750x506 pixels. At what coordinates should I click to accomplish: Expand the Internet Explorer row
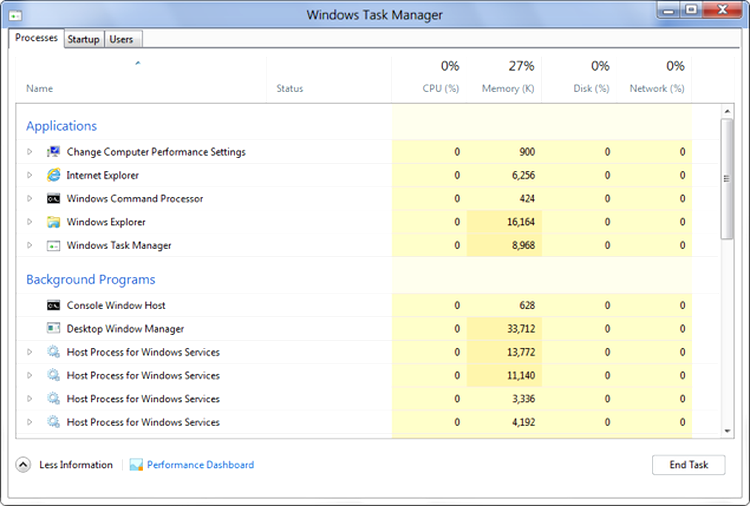(30, 175)
